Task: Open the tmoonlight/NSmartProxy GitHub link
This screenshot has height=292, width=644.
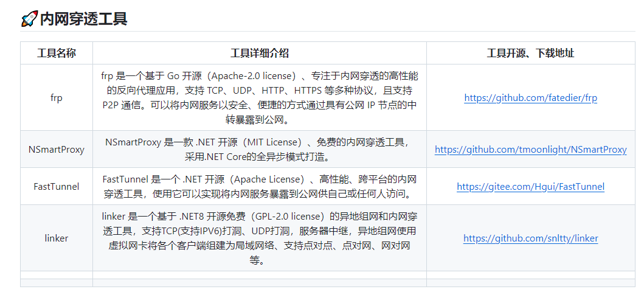Action: coord(530,149)
